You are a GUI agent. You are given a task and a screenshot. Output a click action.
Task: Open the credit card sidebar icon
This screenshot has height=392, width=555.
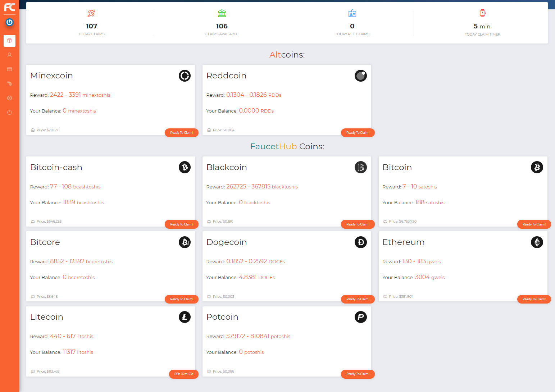tap(9, 69)
